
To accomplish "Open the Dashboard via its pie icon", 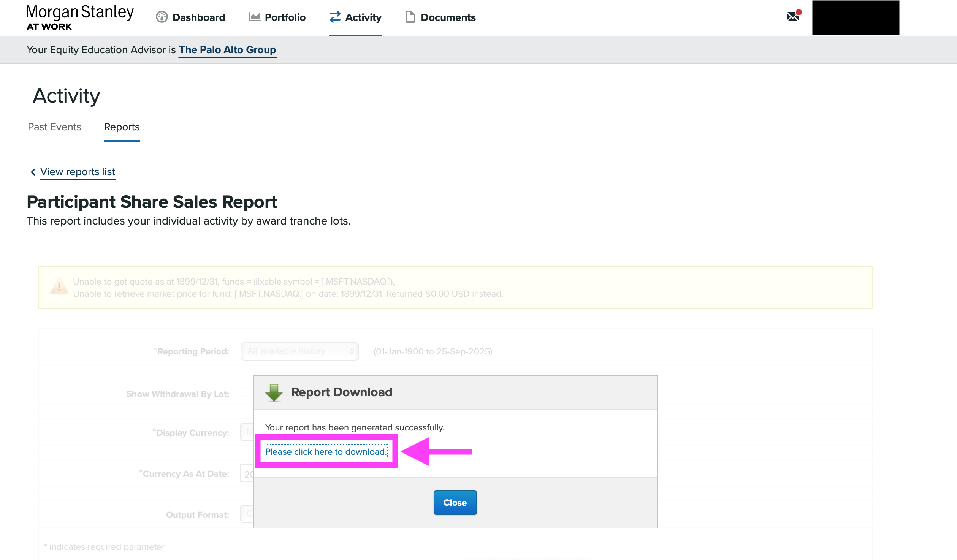I will coord(162,17).
